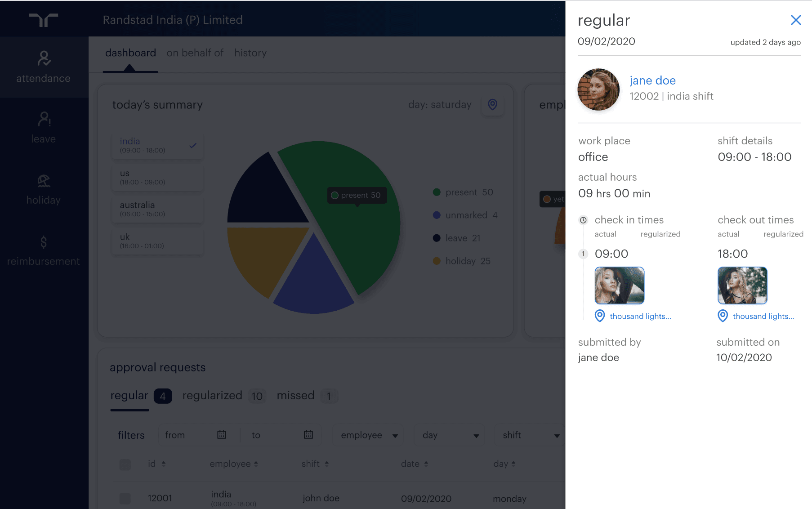
Task: Switch to the dashboard tab
Action: point(130,53)
